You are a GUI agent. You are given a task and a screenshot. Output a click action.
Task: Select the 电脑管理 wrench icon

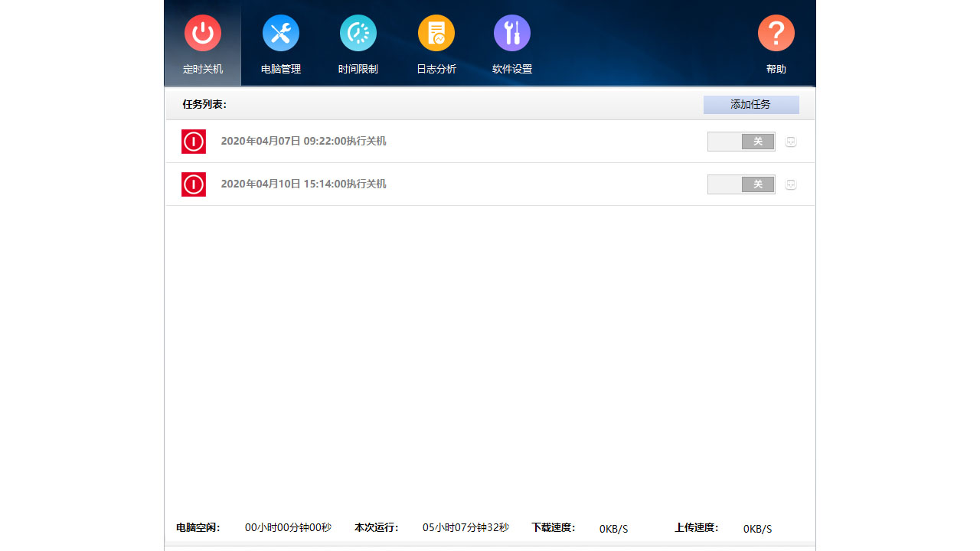(280, 33)
